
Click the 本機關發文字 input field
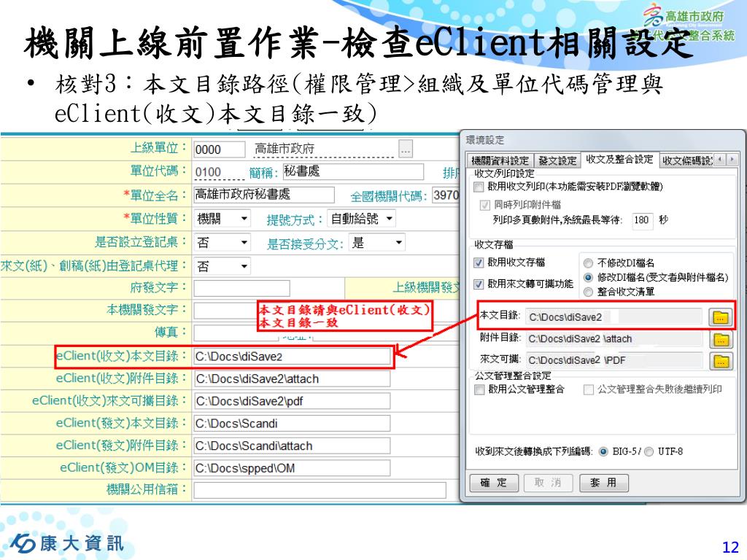point(225,310)
